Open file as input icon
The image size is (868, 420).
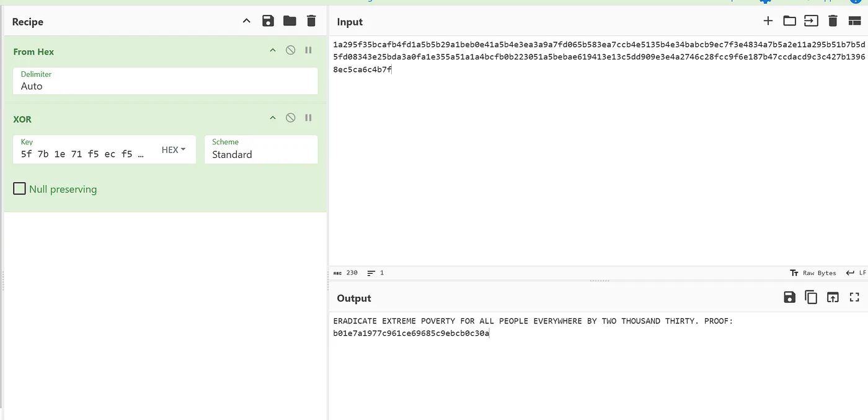coord(811,21)
